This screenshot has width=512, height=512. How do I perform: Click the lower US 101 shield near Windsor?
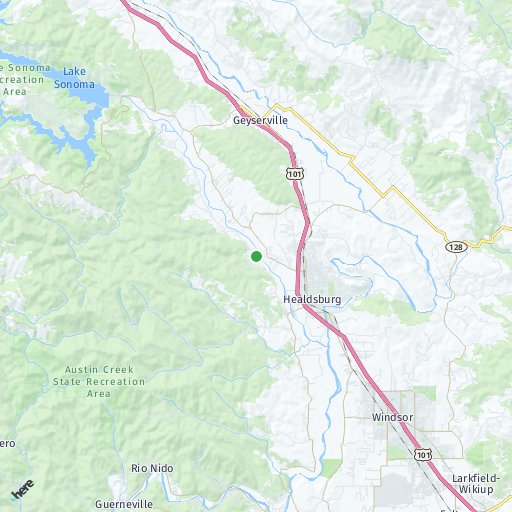[423, 455]
